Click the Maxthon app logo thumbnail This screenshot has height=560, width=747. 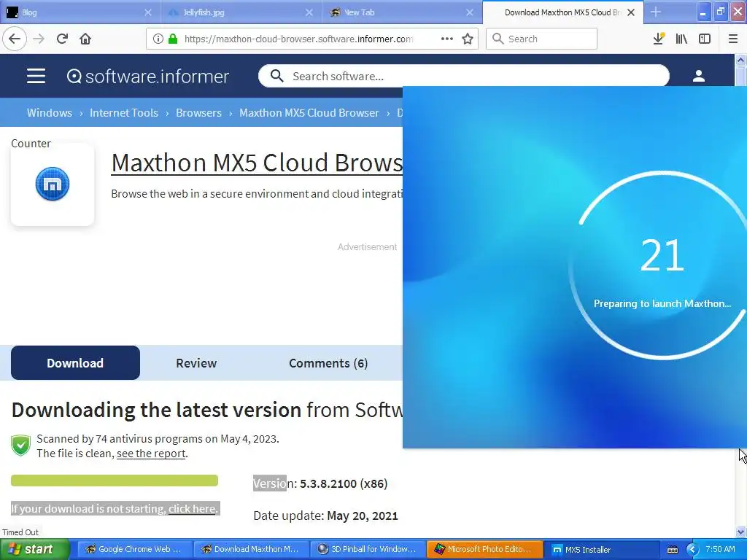[x=53, y=184]
